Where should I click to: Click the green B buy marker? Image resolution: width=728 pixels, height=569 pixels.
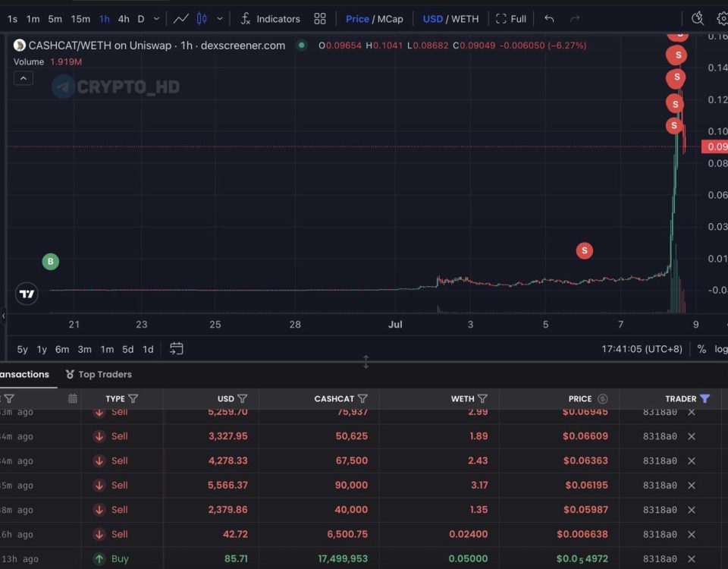point(51,262)
